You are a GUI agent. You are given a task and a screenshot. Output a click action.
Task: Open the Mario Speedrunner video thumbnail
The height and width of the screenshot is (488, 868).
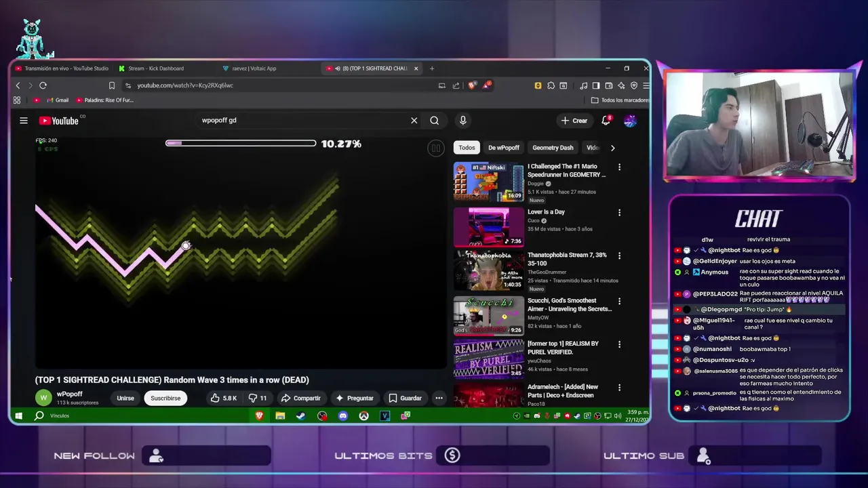488,182
